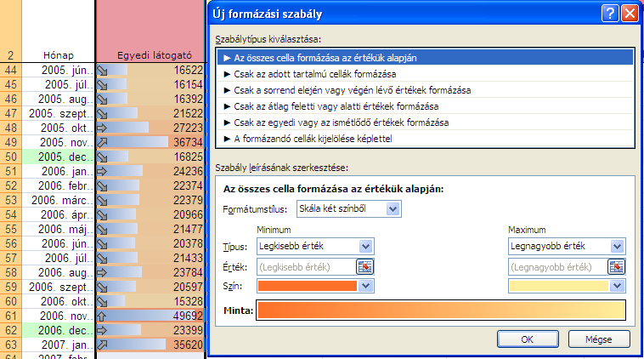Close the Új formázási szabály dialog
Screen dimensions: 644x359
click(x=630, y=13)
